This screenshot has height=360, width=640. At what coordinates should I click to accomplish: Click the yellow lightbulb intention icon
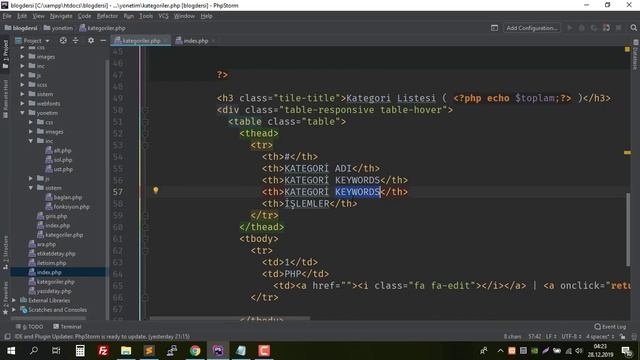click(156, 190)
